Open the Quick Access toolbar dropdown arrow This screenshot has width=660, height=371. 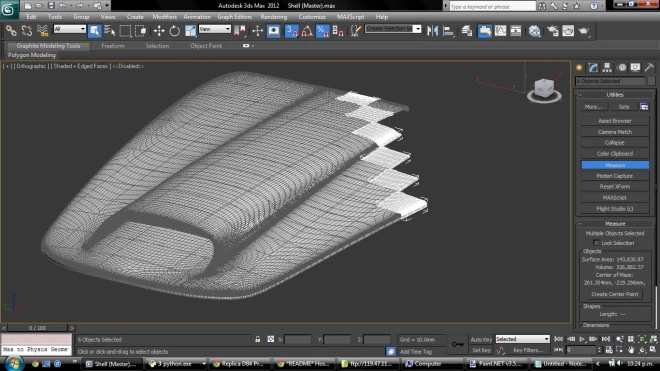107,5
